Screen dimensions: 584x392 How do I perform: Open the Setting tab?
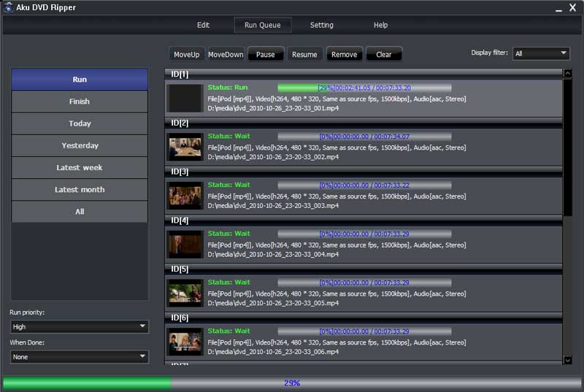tap(321, 25)
